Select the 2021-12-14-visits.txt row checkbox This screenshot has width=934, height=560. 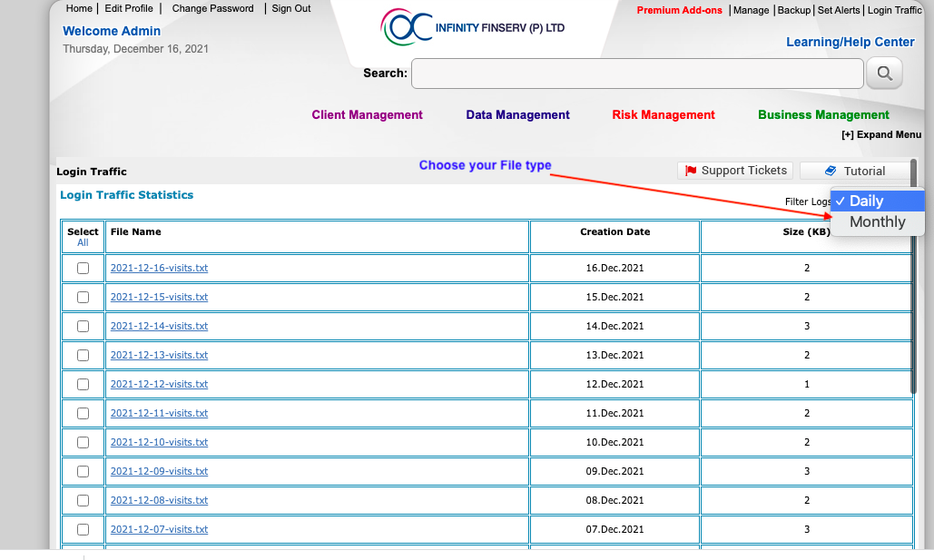click(x=84, y=326)
